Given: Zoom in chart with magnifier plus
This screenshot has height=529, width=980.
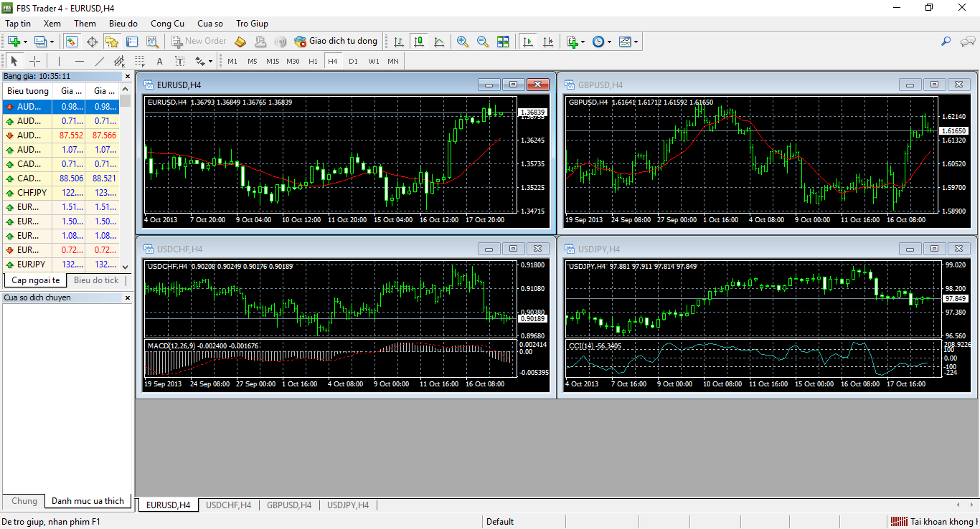Looking at the screenshot, I should pyautogui.click(x=463, y=42).
